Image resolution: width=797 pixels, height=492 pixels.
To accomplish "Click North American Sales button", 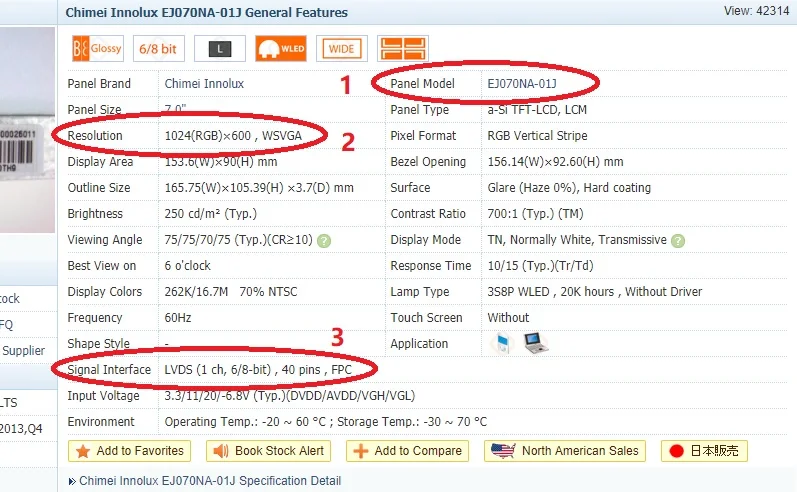I will (565, 451).
